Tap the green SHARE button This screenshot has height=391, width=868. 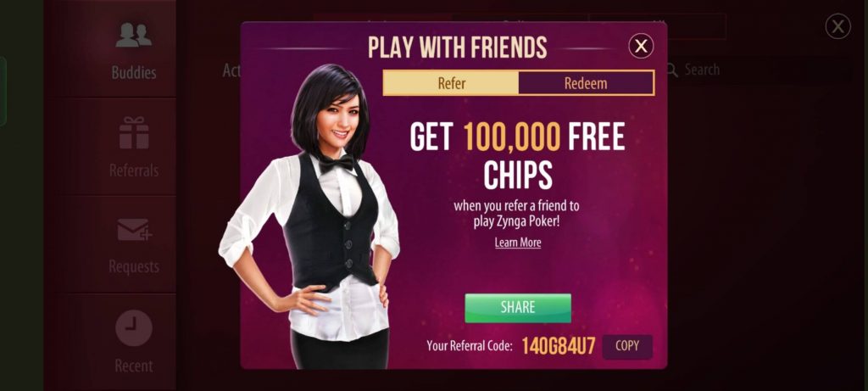(x=518, y=307)
